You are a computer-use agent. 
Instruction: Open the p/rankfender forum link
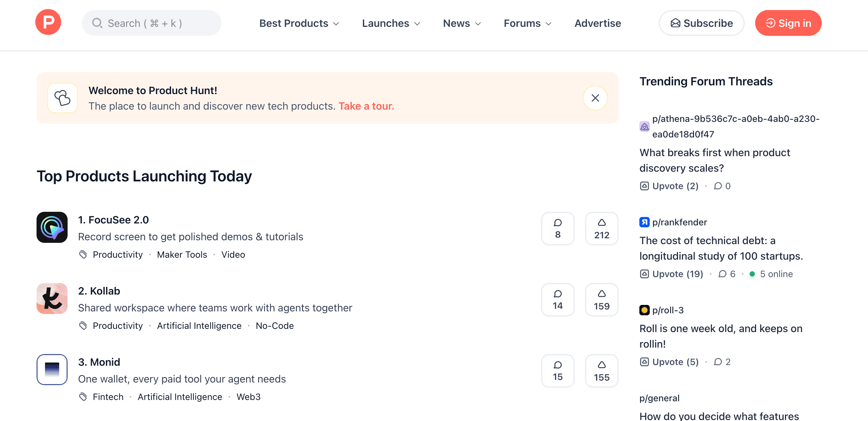[680, 222]
